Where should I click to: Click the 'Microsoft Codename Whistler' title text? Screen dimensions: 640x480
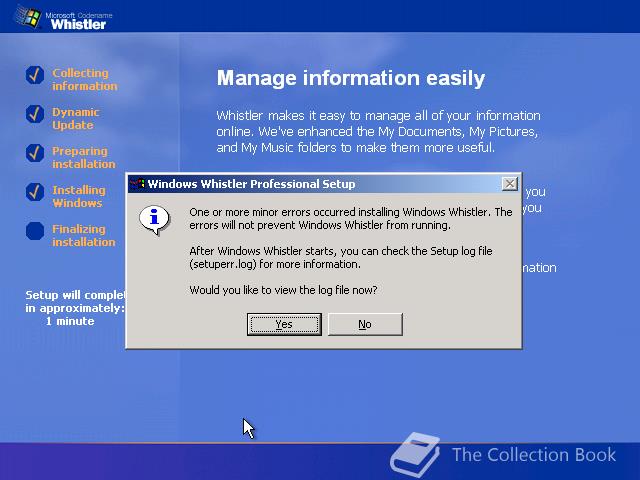tap(78, 20)
